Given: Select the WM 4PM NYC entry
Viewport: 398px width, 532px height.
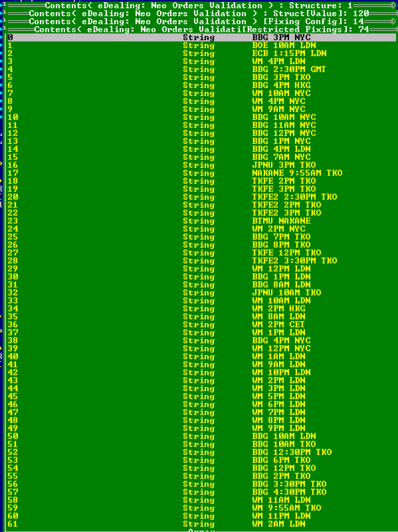Looking at the screenshot, I should click(279, 101).
